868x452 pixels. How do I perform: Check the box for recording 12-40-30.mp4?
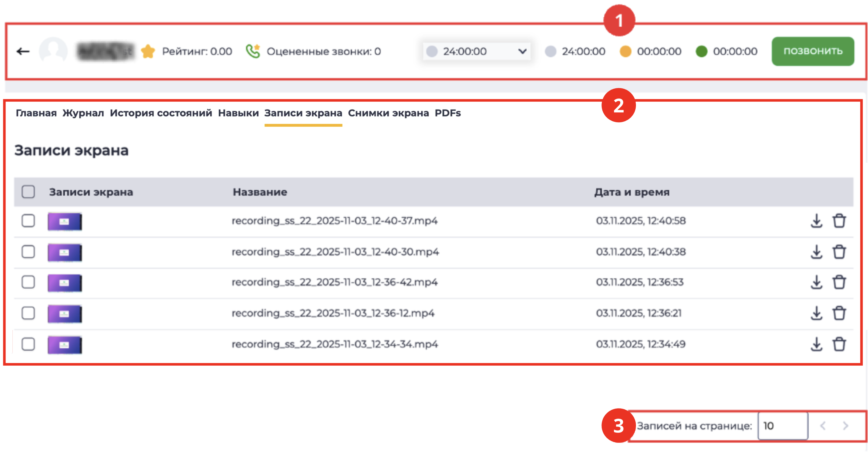coord(28,252)
